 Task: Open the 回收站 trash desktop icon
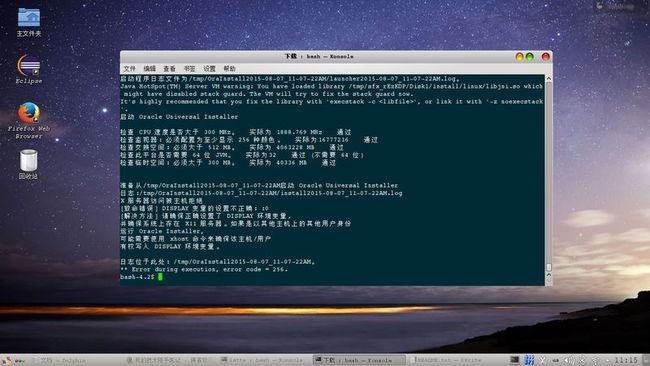(28, 164)
